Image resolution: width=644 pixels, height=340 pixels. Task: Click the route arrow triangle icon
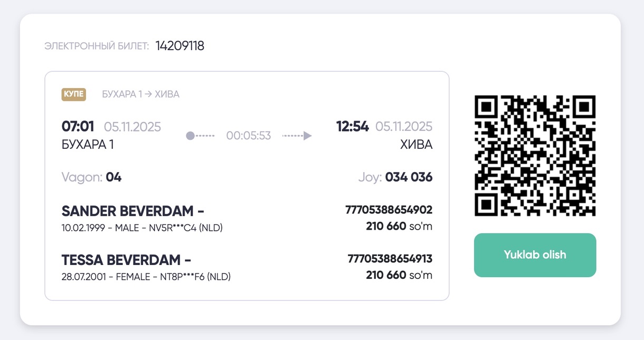coord(307,136)
